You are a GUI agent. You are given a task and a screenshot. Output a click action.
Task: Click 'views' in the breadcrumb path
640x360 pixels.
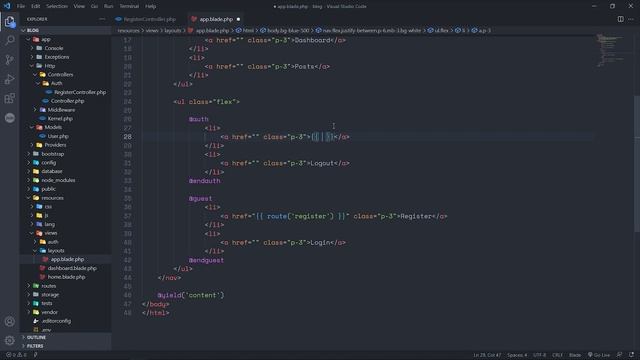point(152,30)
